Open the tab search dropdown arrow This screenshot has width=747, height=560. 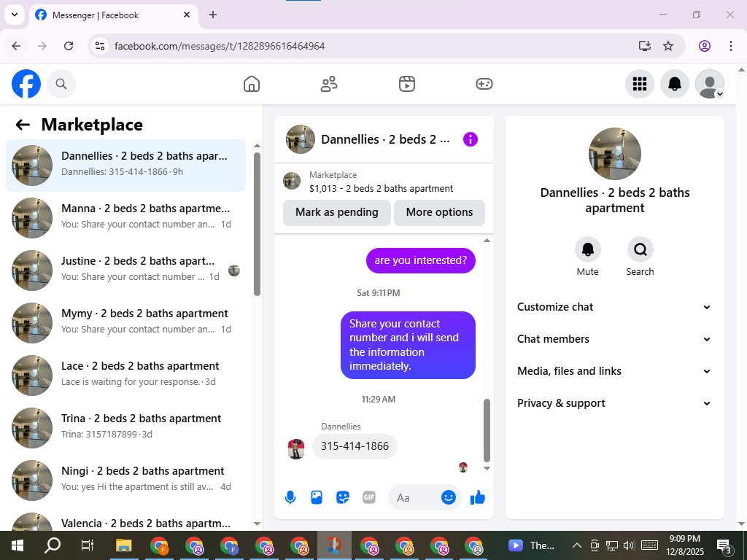pos(15,15)
